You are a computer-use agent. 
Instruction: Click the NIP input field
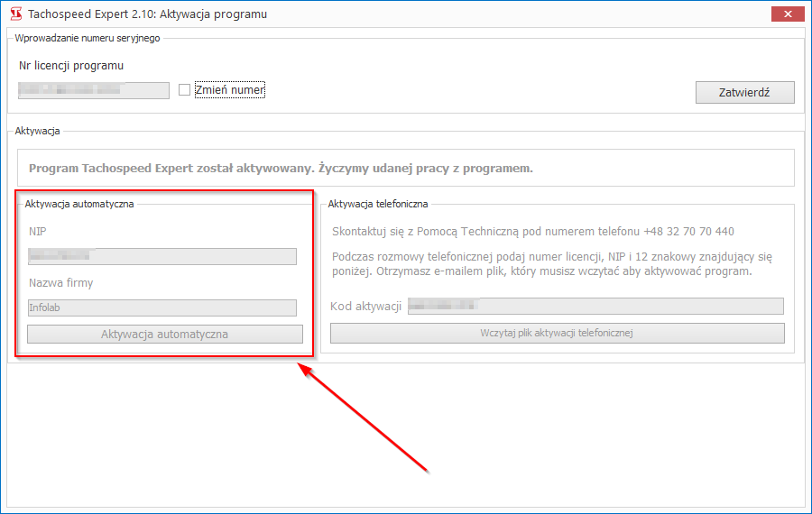[x=162, y=256]
